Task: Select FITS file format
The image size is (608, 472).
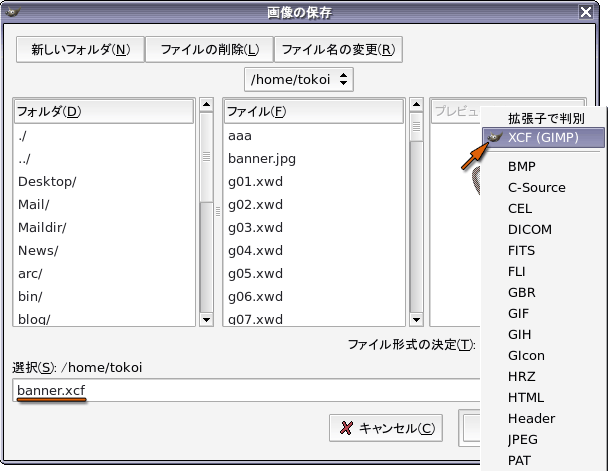Action: pos(544,250)
